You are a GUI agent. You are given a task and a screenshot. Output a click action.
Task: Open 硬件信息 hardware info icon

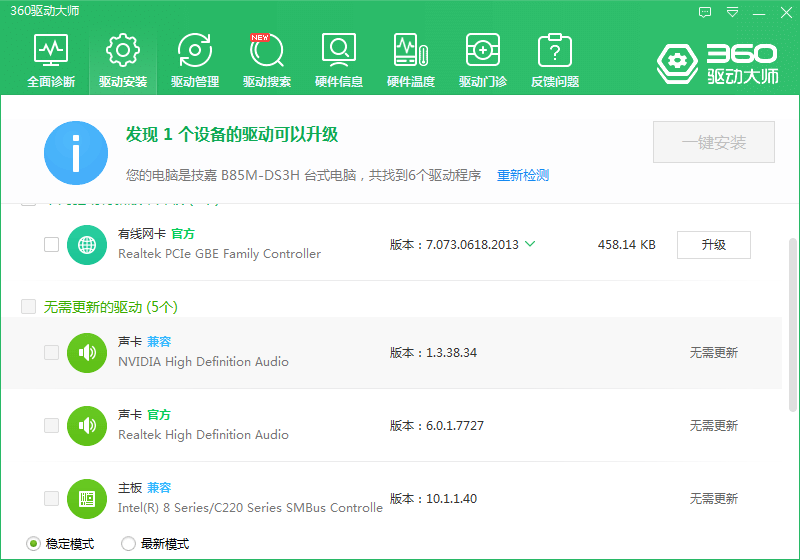(x=339, y=60)
